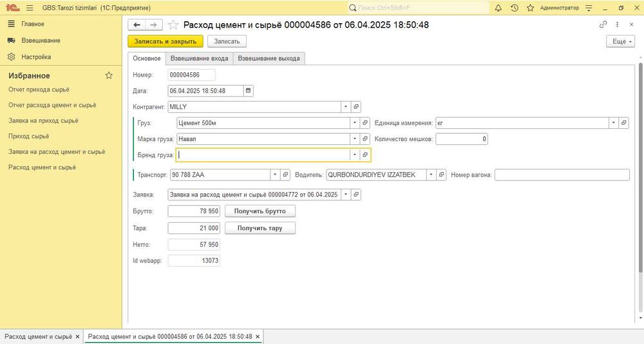Open the 1C main menu hamburger icon
This screenshot has height=344, width=644.
click(30, 8)
